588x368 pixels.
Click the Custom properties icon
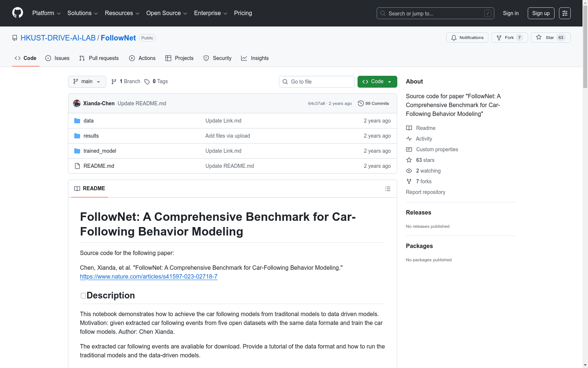pyautogui.click(x=409, y=149)
